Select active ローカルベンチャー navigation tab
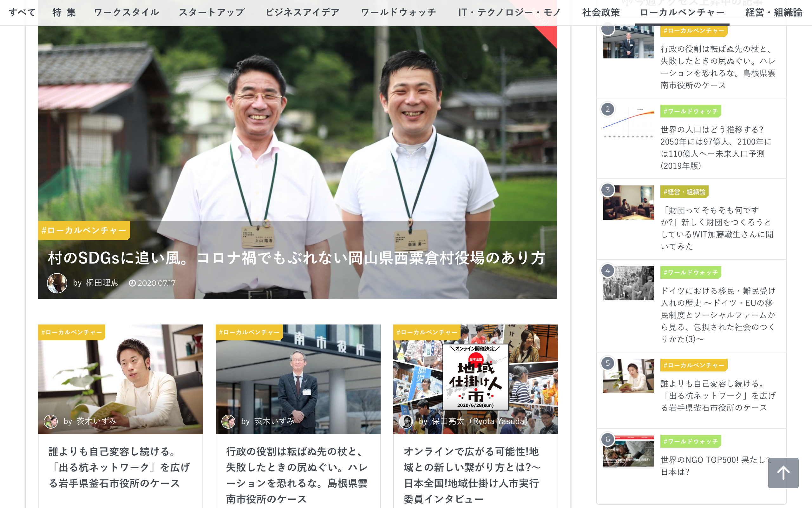Image resolution: width=812 pixels, height=508 pixels. 682,12
